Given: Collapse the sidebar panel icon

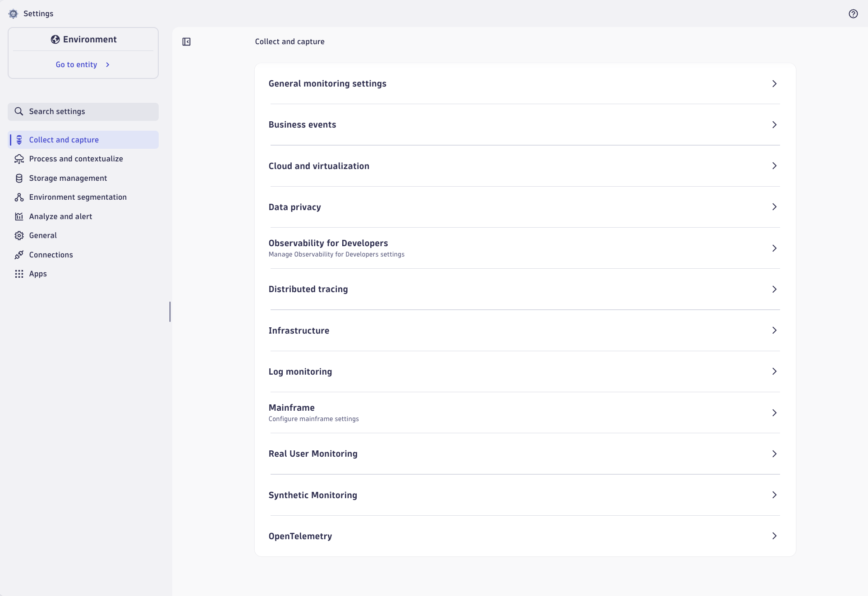Looking at the screenshot, I should [186, 41].
